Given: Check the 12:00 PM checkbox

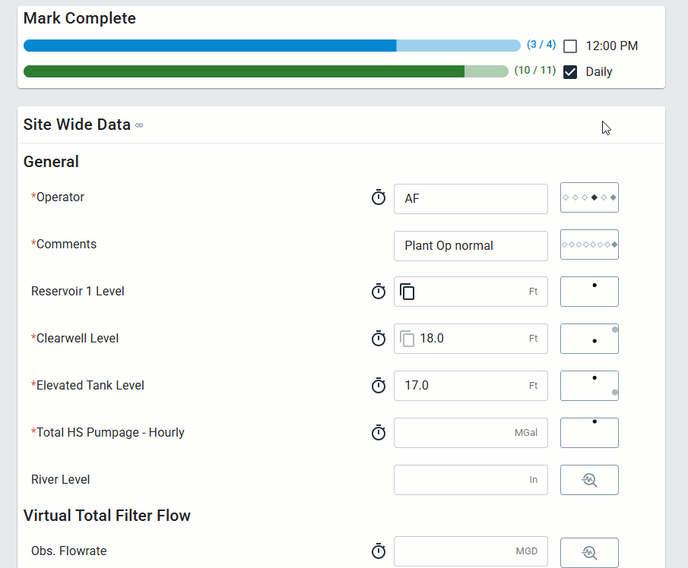Looking at the screenshot, I should [x=570, y=46].
